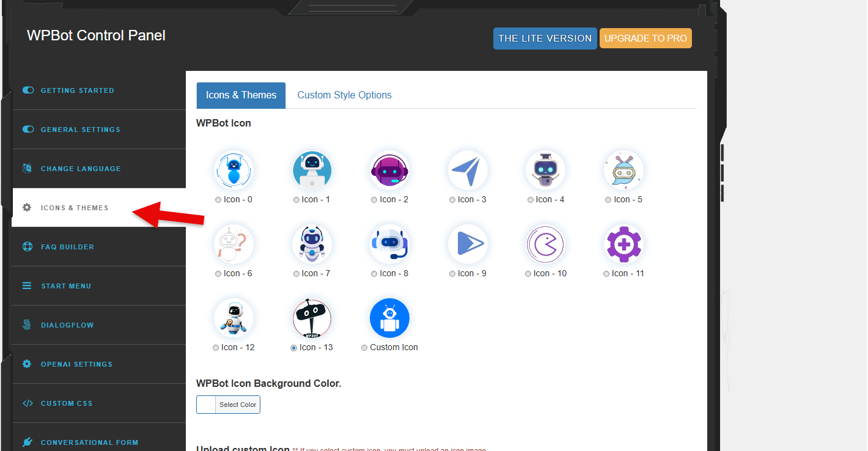Click the toggle icon beside Getting Started
Screen dimensions: 868x451
point(28,90)
